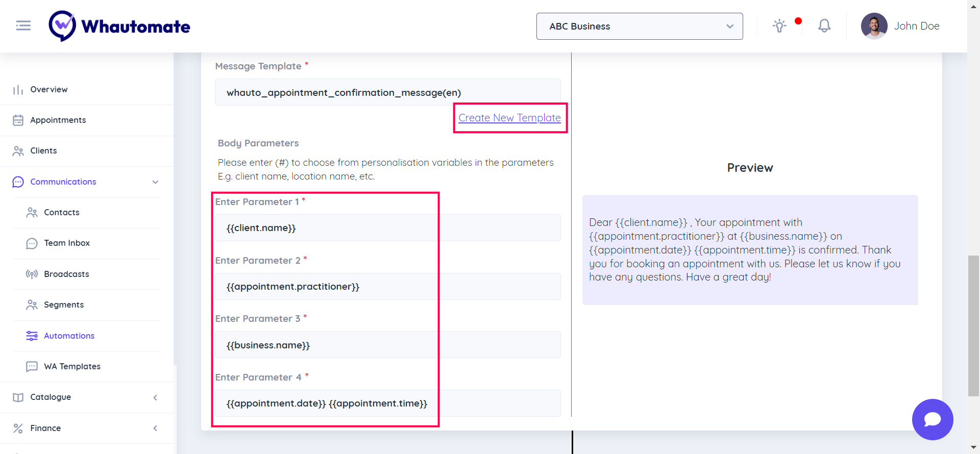Collapse the Communications menu chevron
Screen dimensions: 980x454
click(155, 182)
